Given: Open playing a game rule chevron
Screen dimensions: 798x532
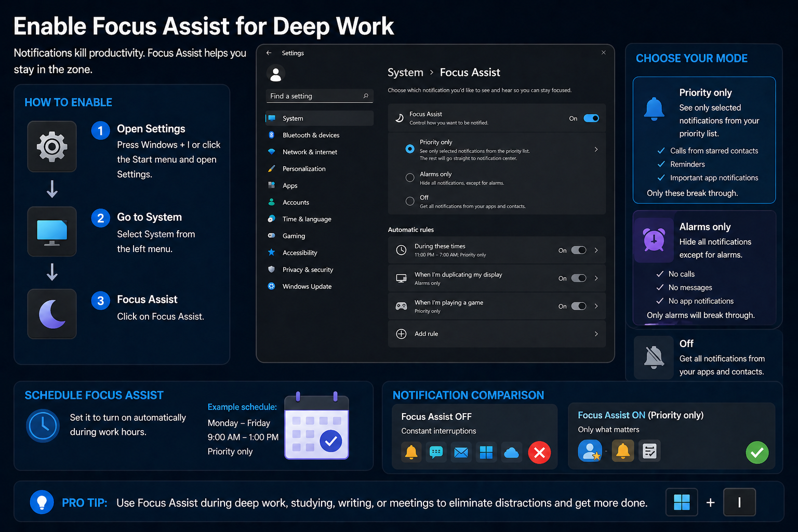Looking at the screenshot, I should click(x=596, y=306).
